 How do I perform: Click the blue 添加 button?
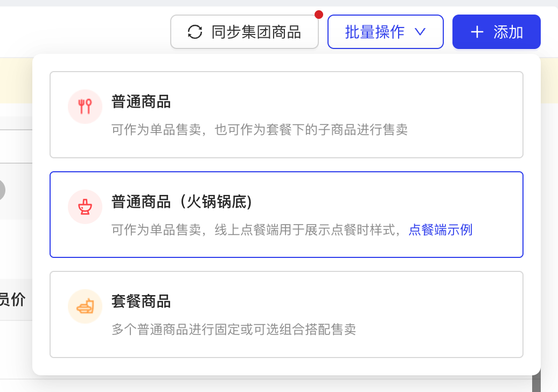tap(497, 32)
